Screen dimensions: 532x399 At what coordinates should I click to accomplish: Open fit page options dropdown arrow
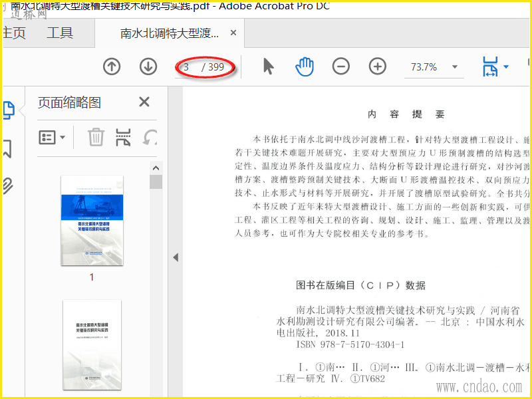(506, 66)
